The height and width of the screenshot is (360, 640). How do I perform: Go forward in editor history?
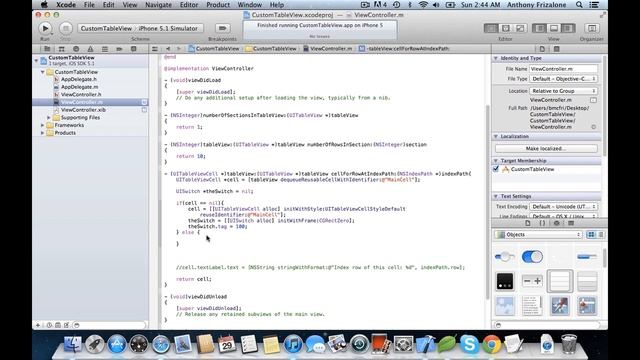[178, 49]
